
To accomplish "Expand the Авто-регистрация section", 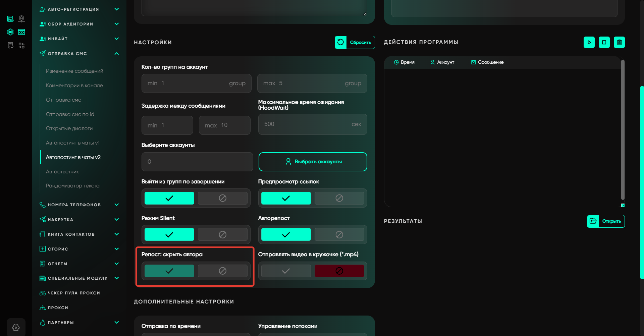I will [116, 9].
